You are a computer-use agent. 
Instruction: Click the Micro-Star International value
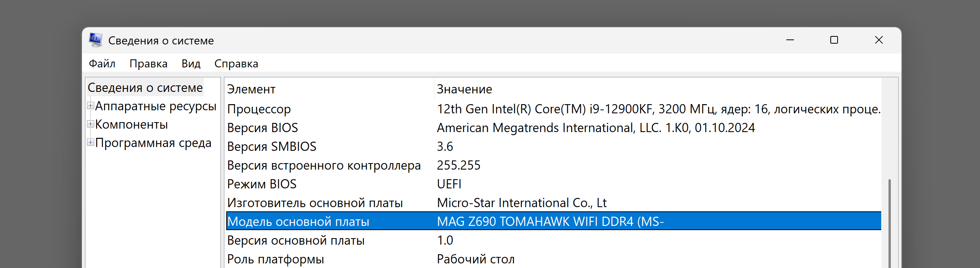(x=522, y=203)
